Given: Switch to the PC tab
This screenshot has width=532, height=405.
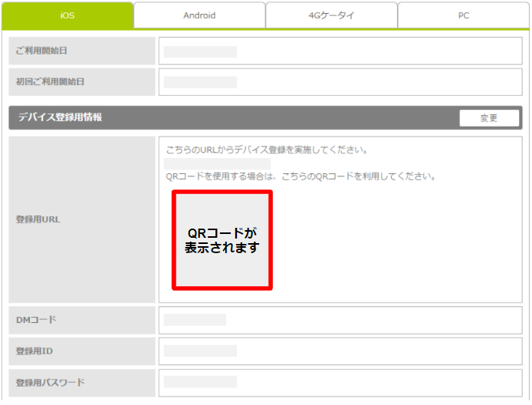Looking at the screenshot, I should point(463,15).
